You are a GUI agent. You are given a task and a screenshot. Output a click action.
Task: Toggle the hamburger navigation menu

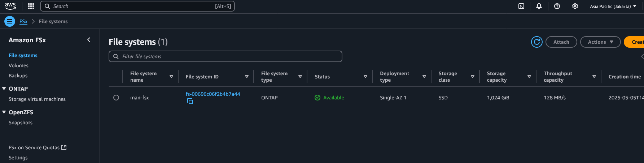tap(10, 21)
